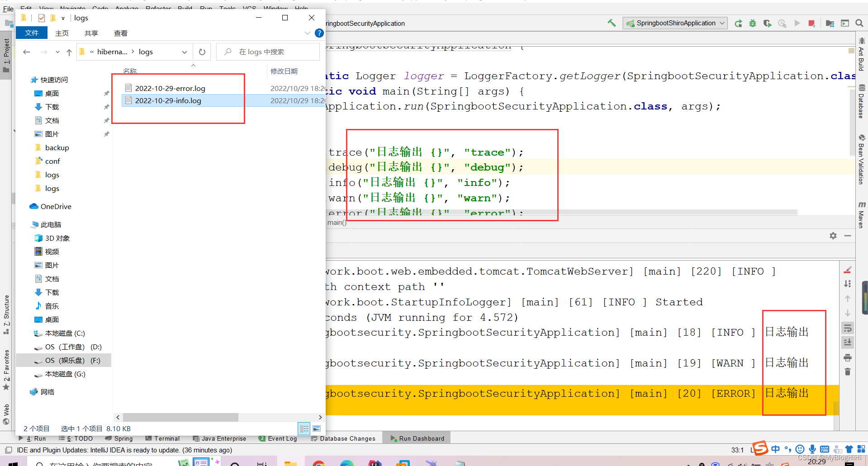The image size is (868, 466).
Task: Refresh the logs folder view
Action: click(x=202, y=52)
